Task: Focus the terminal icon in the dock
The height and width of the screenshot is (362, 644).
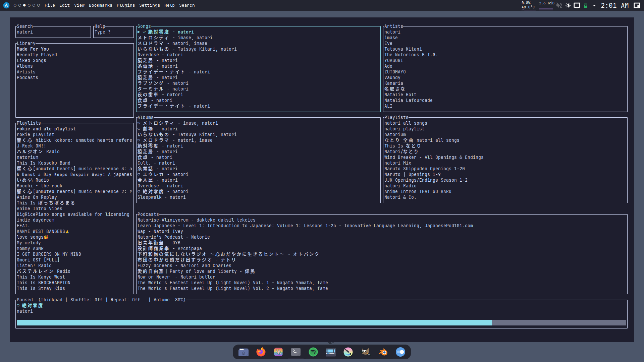Action: (296, 352)
